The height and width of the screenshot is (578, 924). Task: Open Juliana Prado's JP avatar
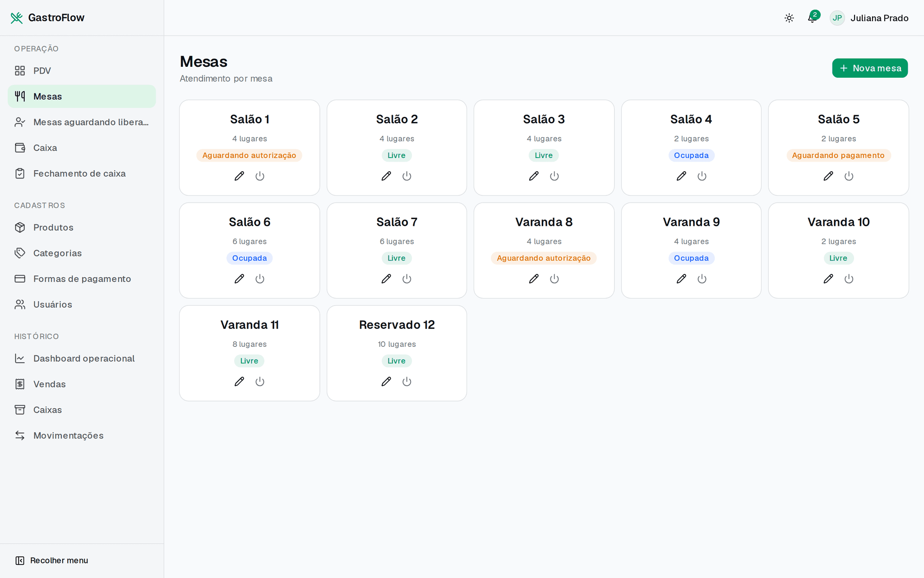(837, 18)
